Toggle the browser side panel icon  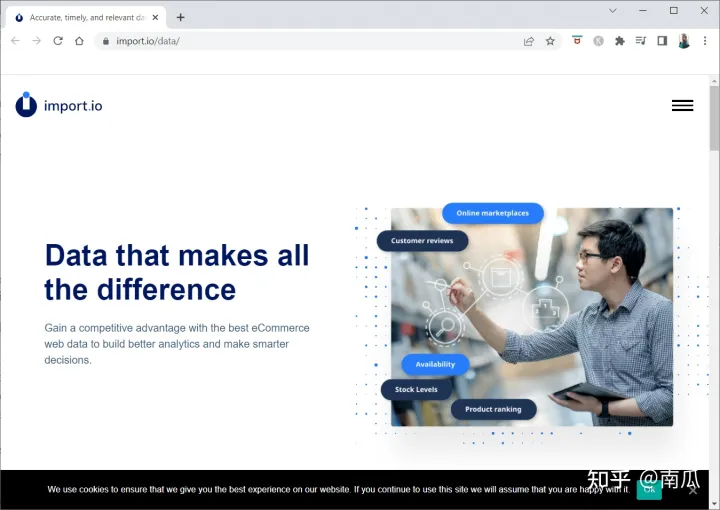pos(662,41)
